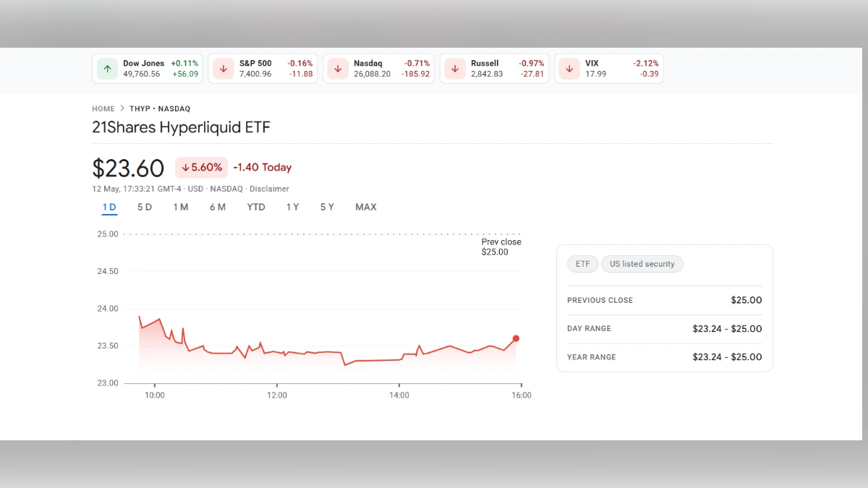Open the Russell index card

[x=495, y=69]
